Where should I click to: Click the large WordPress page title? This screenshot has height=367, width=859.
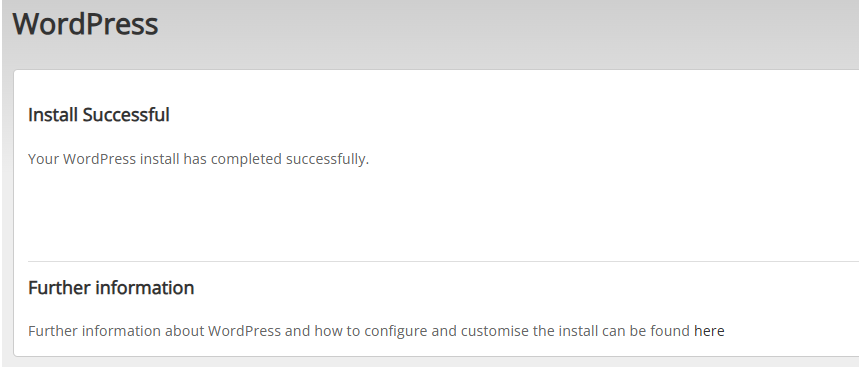(x=85, y=24)
